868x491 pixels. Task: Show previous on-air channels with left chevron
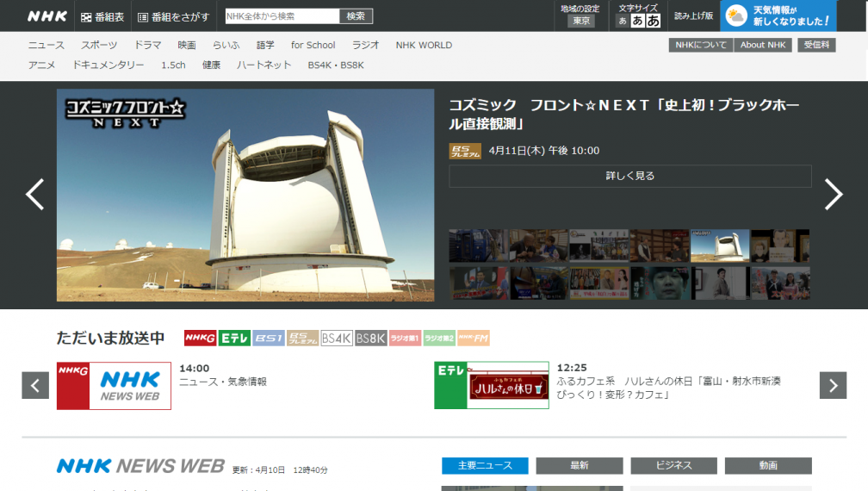coord(35,385)
